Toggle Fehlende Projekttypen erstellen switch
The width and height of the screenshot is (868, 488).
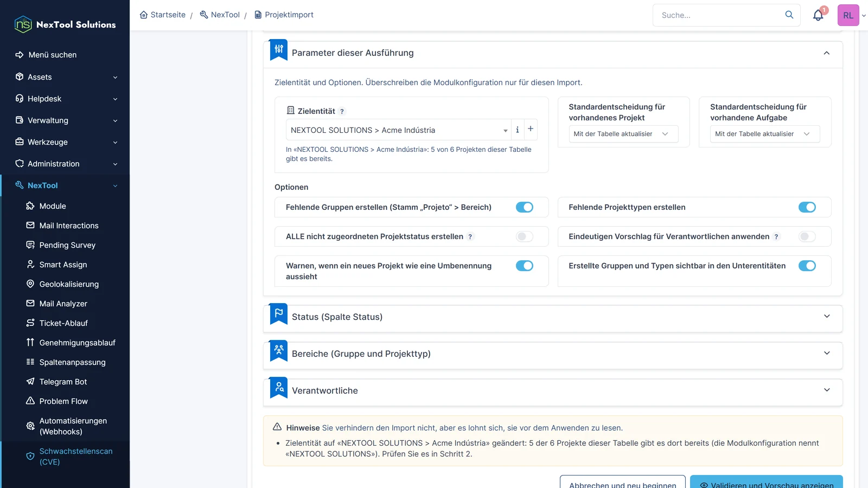[807, 207]
